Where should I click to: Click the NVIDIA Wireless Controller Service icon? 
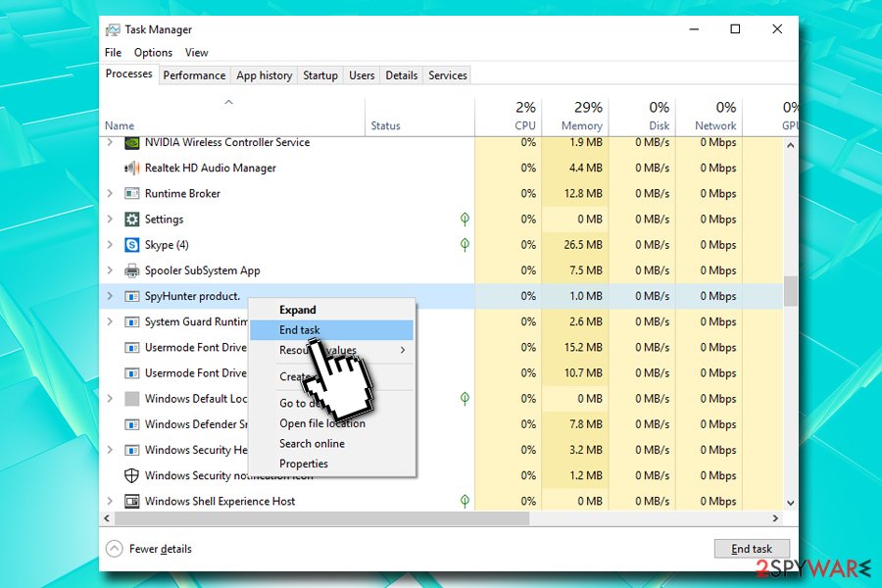click(131, 142)
